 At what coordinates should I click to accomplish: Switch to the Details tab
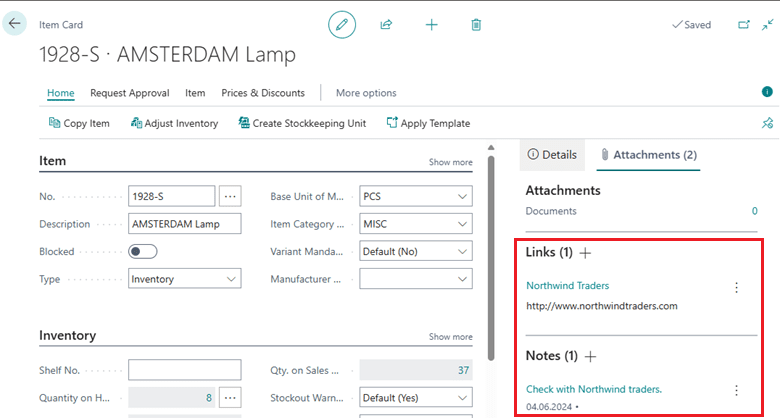coord(552,155)
